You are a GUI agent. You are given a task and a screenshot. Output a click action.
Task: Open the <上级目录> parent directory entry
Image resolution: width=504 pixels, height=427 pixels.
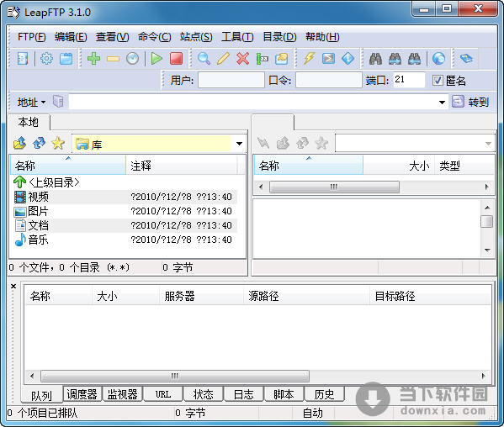pos(47,182)
